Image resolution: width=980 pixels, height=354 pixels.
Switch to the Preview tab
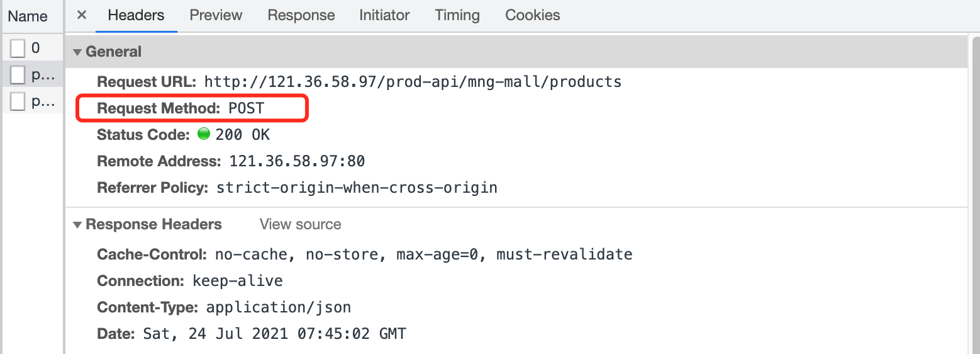point(216,15)
